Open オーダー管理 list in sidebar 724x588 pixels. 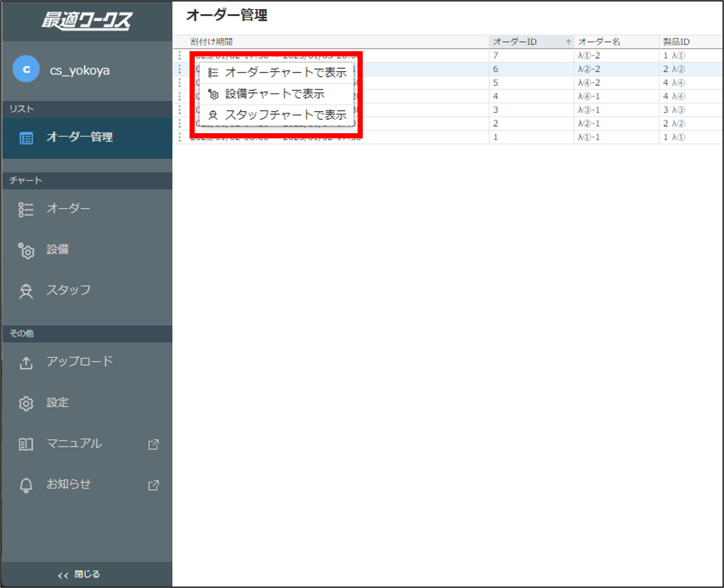pyautogui.click(x=87, y=138)
